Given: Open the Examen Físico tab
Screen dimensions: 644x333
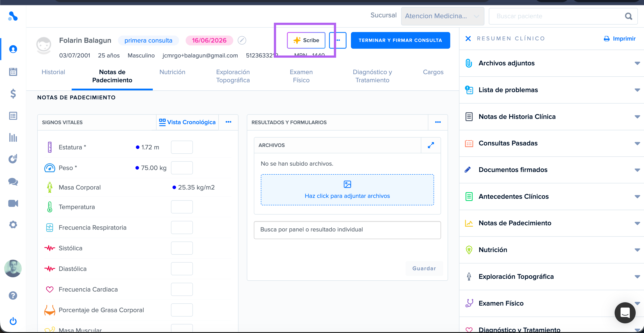Looking at the screenshot, I should click(301, 76).
